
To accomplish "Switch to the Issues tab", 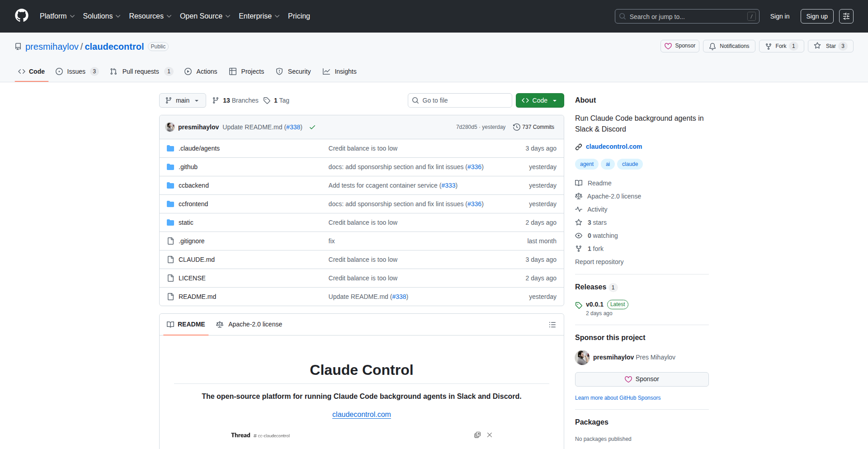I will coord(77,71).
